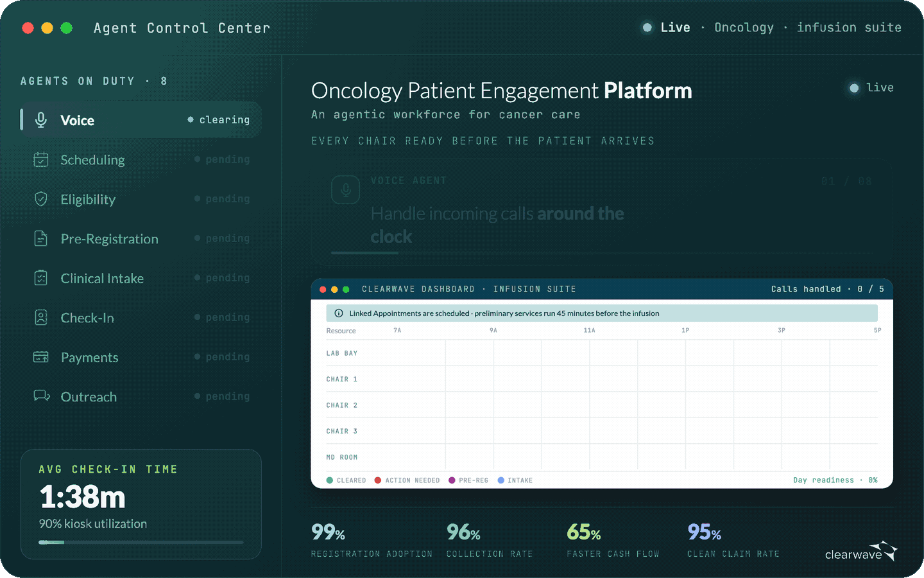924x578 pixels.
Task: Click the clearwave logo
Action: click(861, 552)
